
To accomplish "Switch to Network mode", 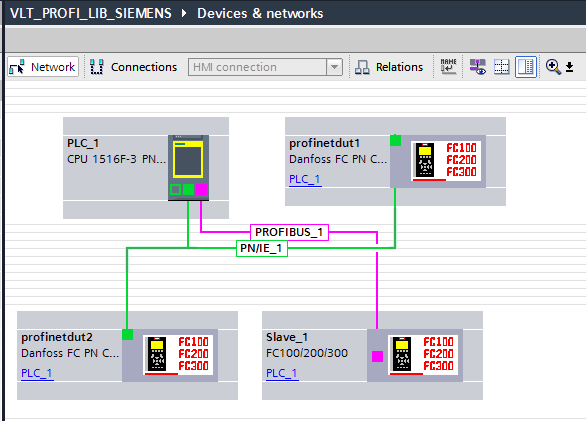I will point(43,67).
